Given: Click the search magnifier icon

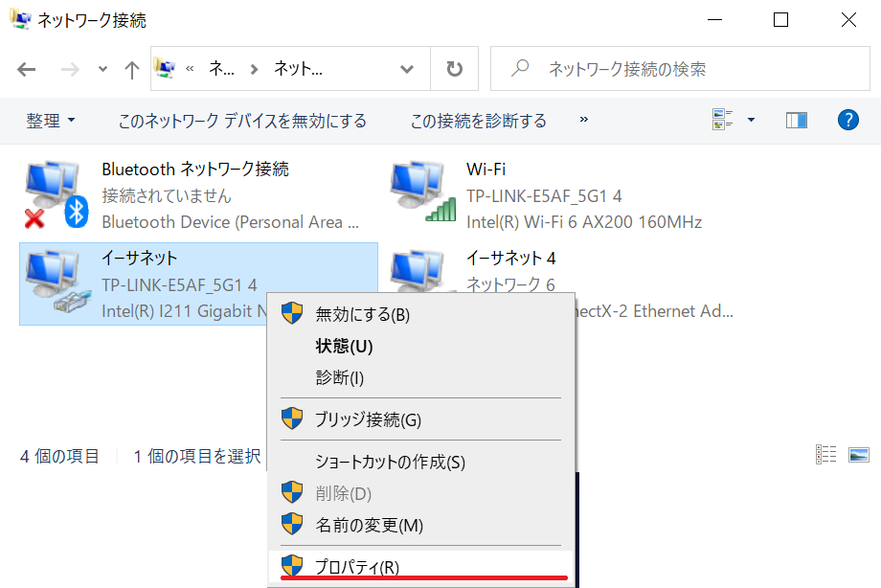Looking at the screenshot, I should pyautogui.click(x=520, y=69).
